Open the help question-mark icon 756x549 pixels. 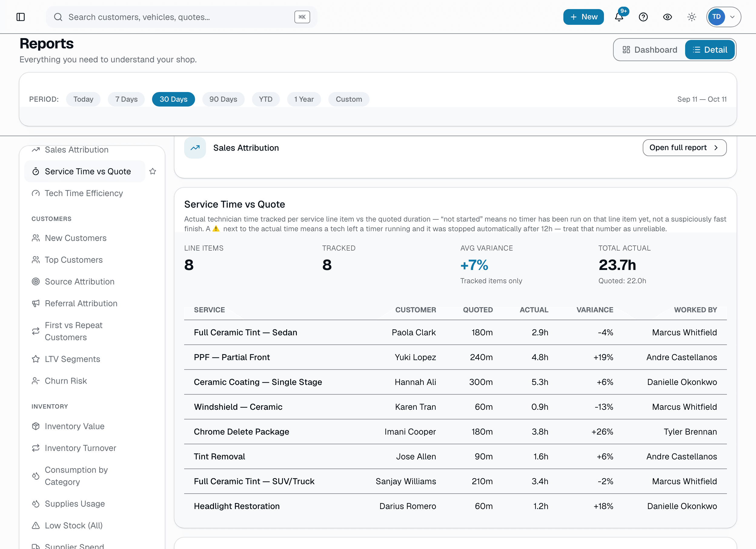[643, 17]
